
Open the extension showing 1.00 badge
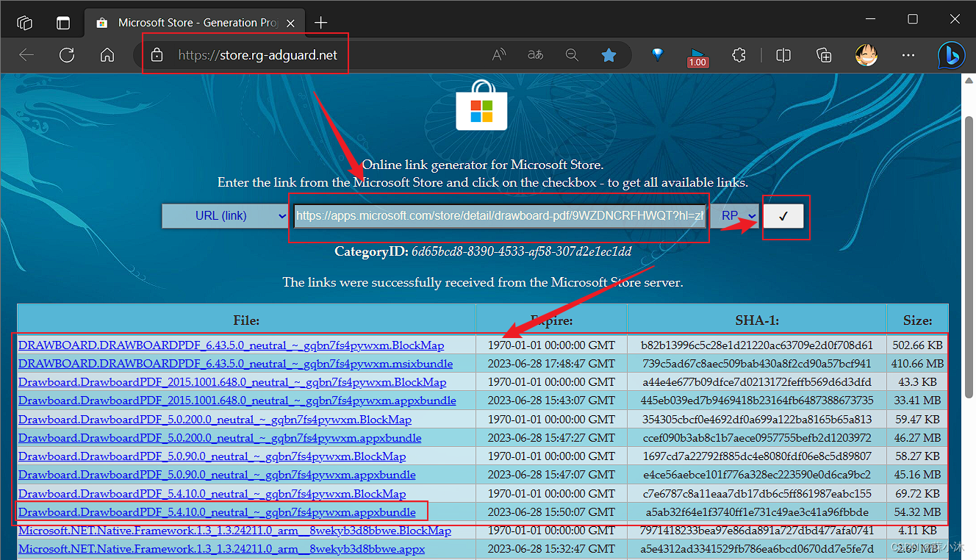point(697,57)
